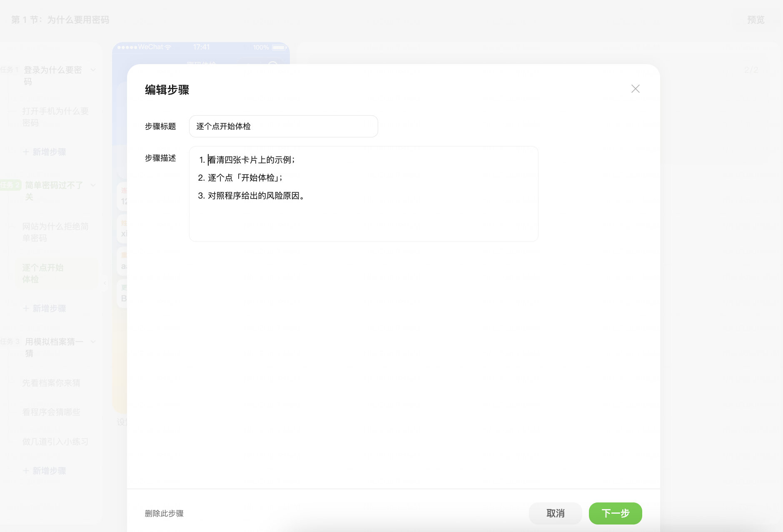Image resolution: width=783 pixels, height=532 pixels.
Task: Select step 先看档案你来猜
Action: point(51,383)
